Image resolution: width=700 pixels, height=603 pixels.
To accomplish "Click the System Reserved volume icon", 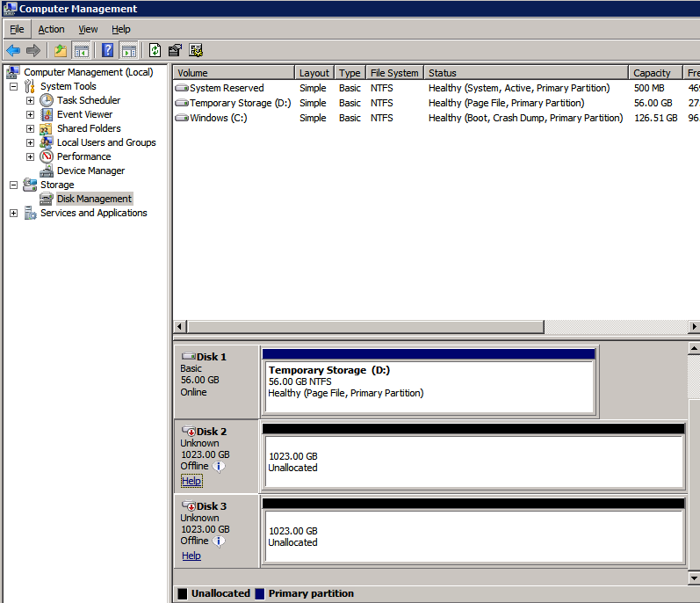I will (182, 88).
